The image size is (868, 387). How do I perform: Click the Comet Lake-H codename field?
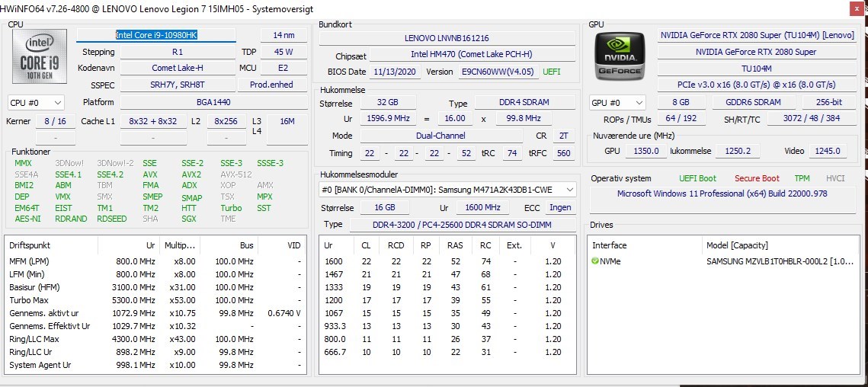click(x=178, y=68)
